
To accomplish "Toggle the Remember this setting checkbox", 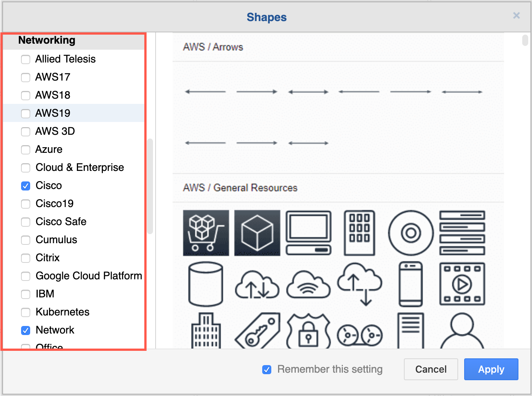I will [267, 370].
